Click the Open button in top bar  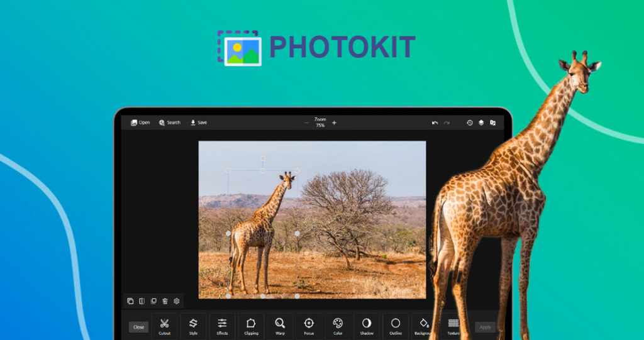140,123
